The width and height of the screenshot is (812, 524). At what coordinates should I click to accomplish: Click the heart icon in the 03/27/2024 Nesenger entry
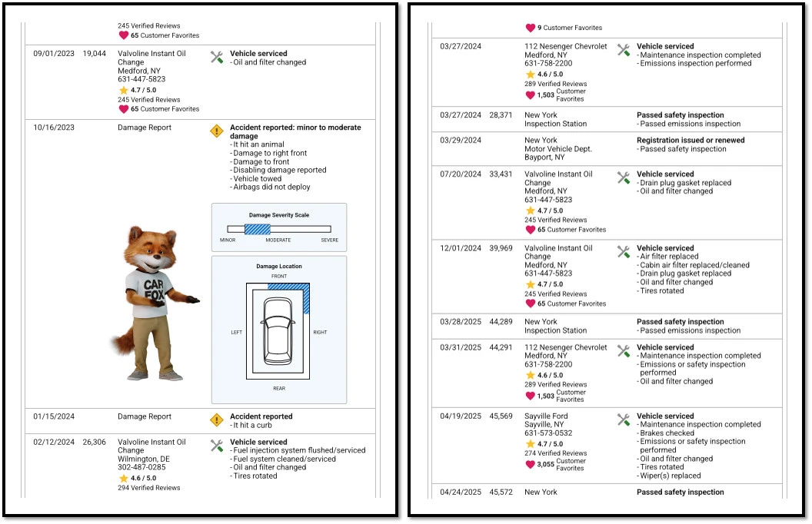click(x=531, y=95)
